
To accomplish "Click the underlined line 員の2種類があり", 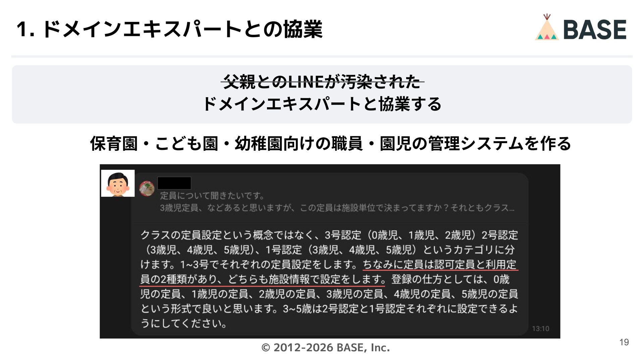I will pyautogui.click(x=262, y=279).
